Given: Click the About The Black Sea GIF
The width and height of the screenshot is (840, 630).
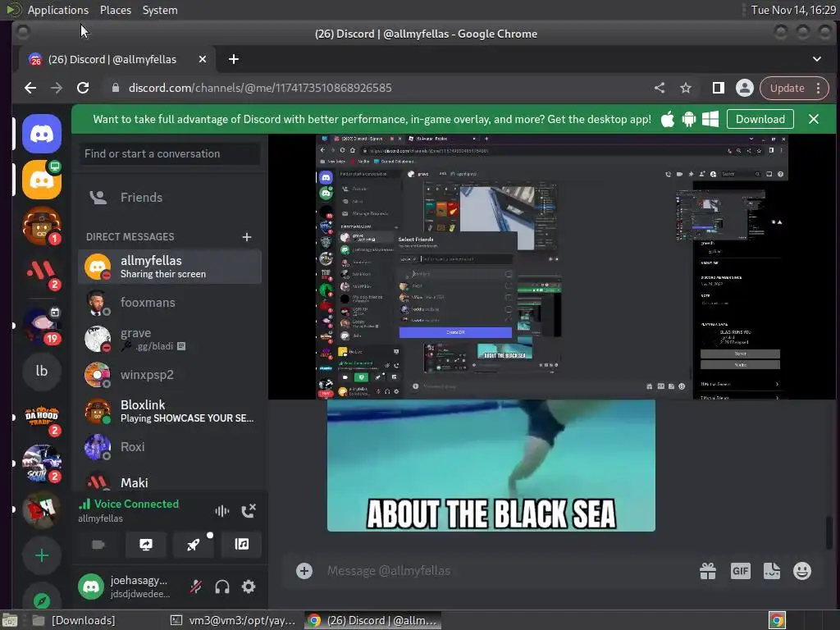Looking at the screenshot, I should [491, 465].
